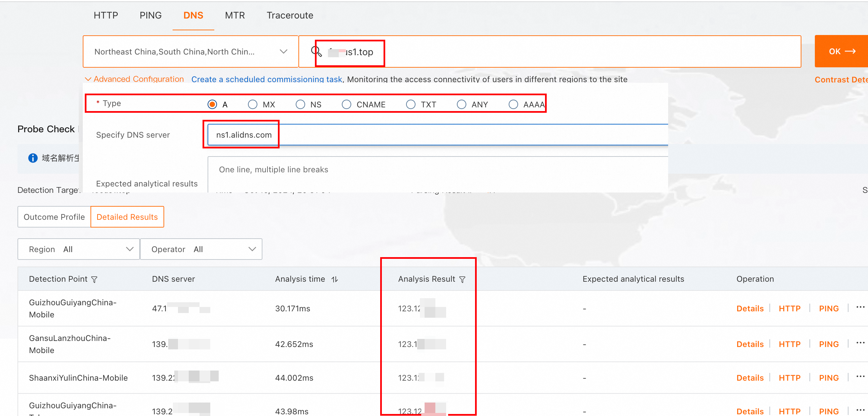The image size is (868, 416).
Task: Click the filter icon next to Detection Point
Action: point(94,279)
